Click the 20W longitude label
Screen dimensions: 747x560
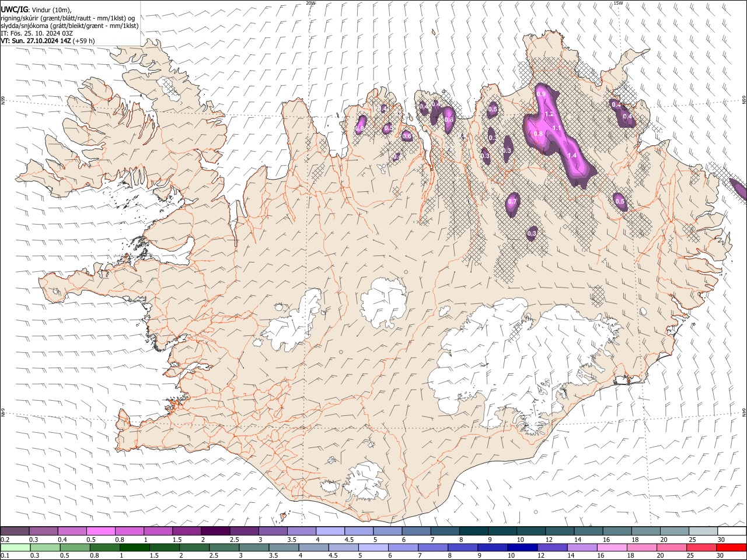pyautogui.click(x=310, y=3)
